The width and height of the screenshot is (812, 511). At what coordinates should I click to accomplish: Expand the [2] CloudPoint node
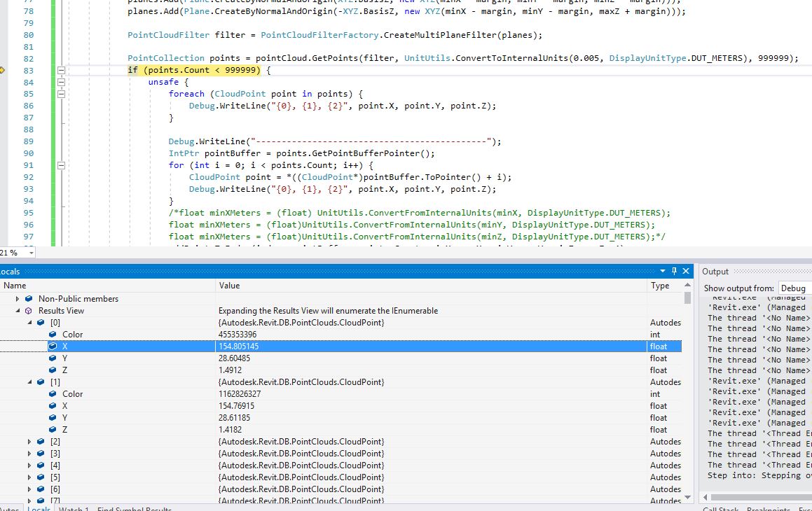coord(29,441)
